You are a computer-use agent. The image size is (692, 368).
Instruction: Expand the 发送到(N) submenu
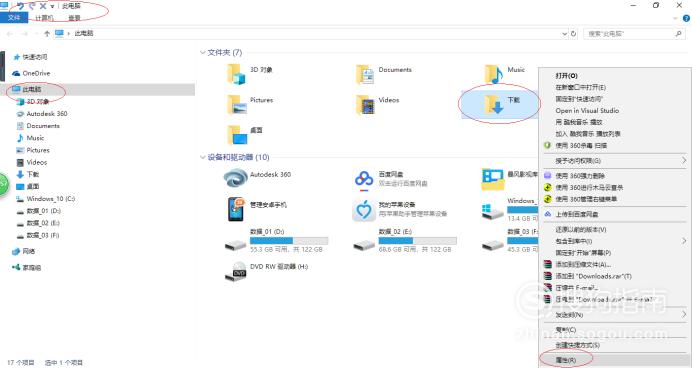pyautogui.click(x=615, y=315)
